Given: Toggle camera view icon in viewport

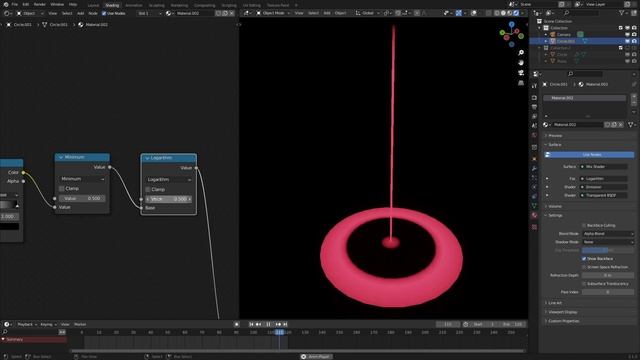Looking at the screenshot, I should pyautogui.click(x=521, y=73).
